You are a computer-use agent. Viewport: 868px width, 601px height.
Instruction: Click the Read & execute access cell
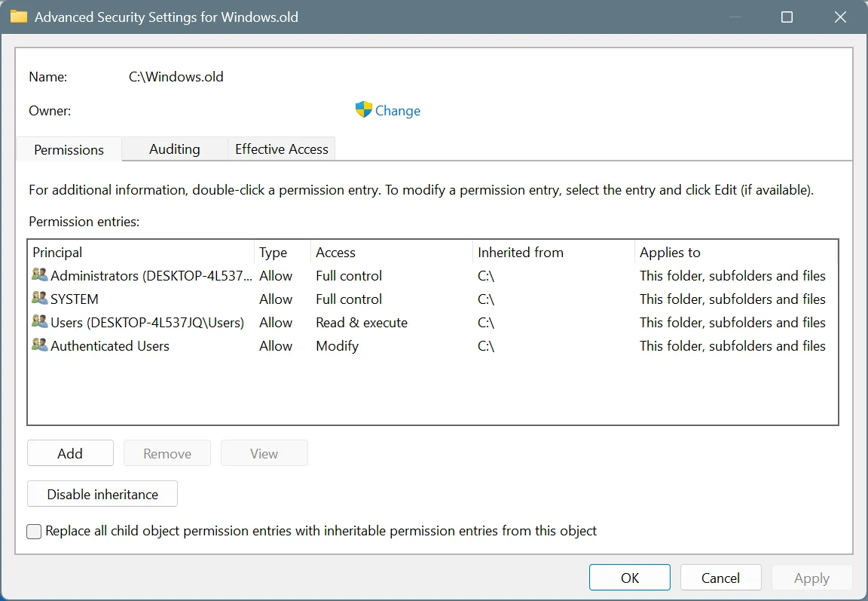pyautogui.click(x=362, y=323)
